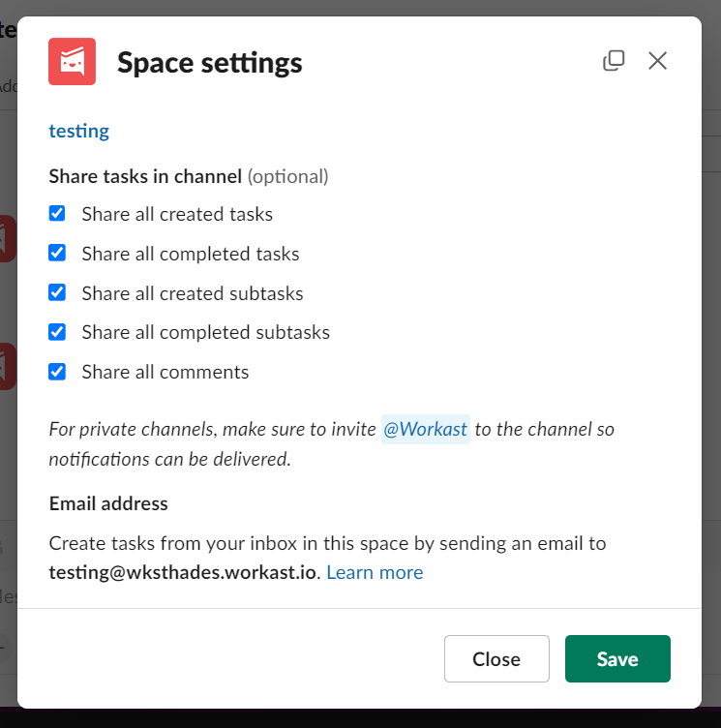Click the Workast app logo icon

tap(72, 61)
